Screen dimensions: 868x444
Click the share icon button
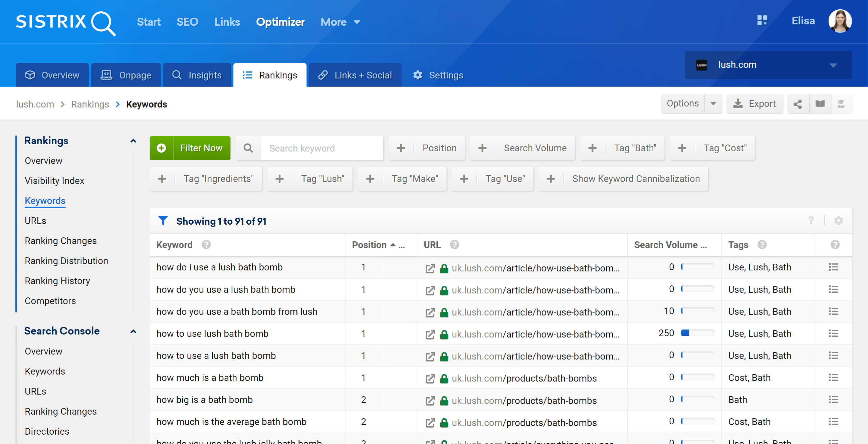click(798, 104)
